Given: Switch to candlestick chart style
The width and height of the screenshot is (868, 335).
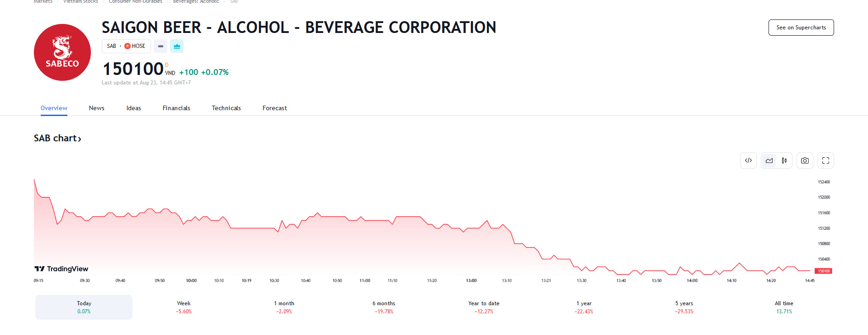Looking at the screenshot, I should click(x=784, y=161).
